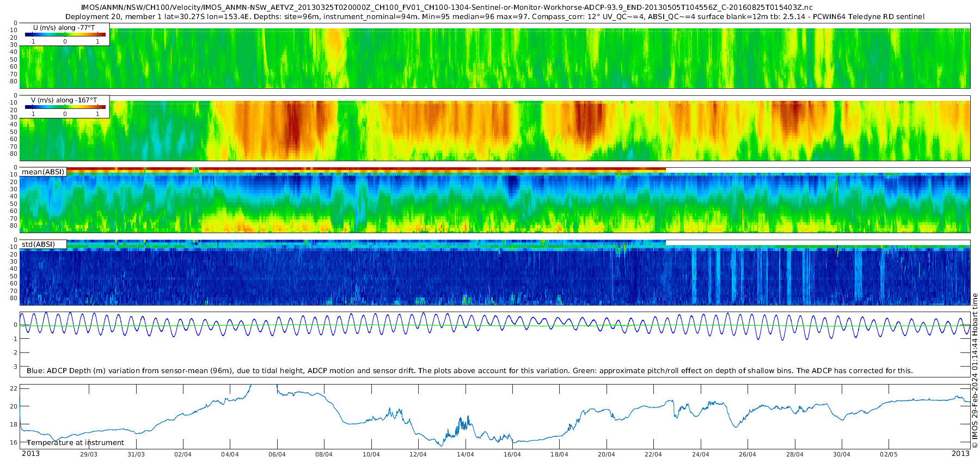This screenshot has height=463, width=980.
Task: Click the 16/04 date tick label
Action: click(x=512, y=454)
